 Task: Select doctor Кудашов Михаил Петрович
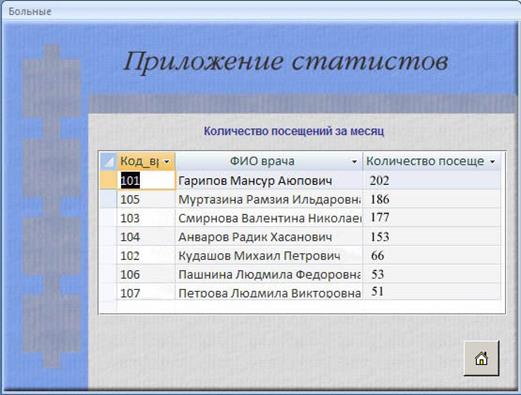click(269, 255)
